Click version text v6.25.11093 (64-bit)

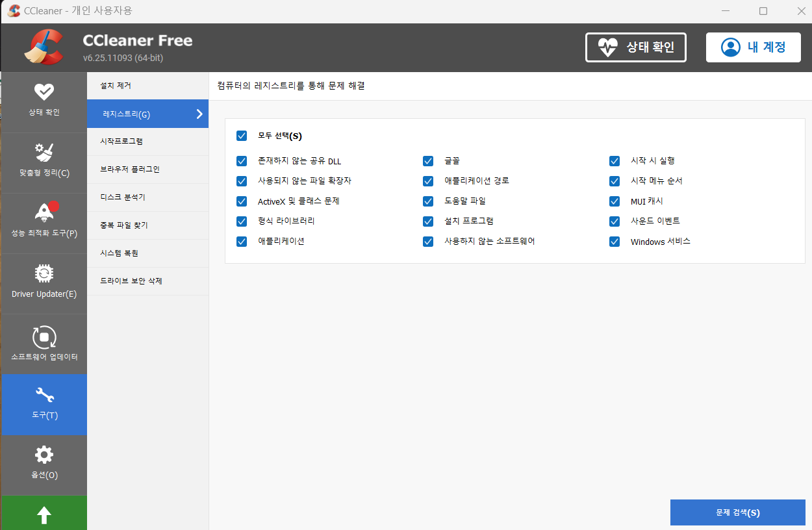point(123,58)
